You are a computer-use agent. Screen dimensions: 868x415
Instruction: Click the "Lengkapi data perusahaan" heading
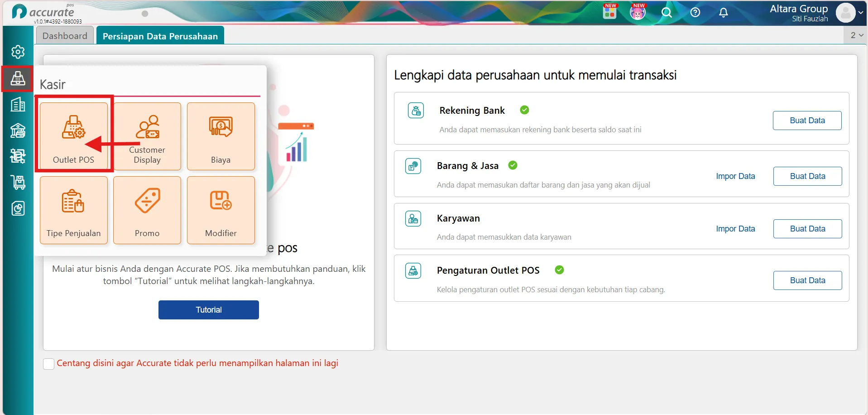coord(535,75)
